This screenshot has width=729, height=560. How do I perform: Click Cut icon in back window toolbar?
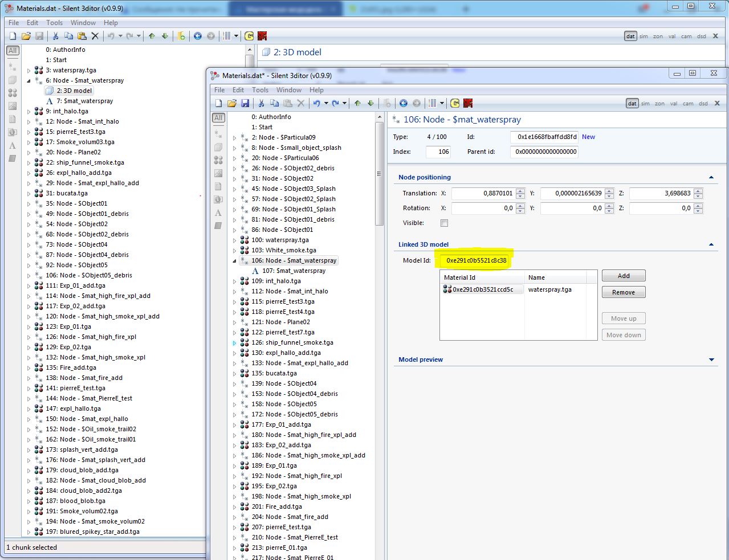pos(55,36)
